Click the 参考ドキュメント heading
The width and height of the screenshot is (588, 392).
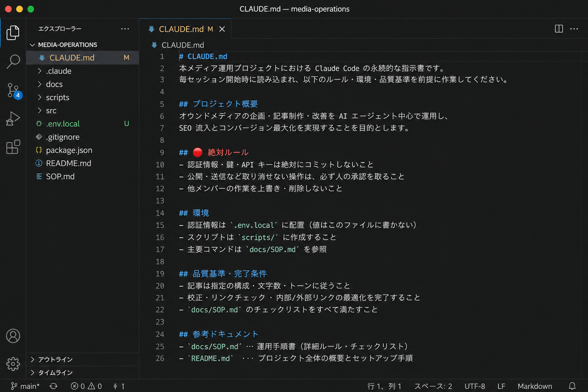tap(219, 334)
